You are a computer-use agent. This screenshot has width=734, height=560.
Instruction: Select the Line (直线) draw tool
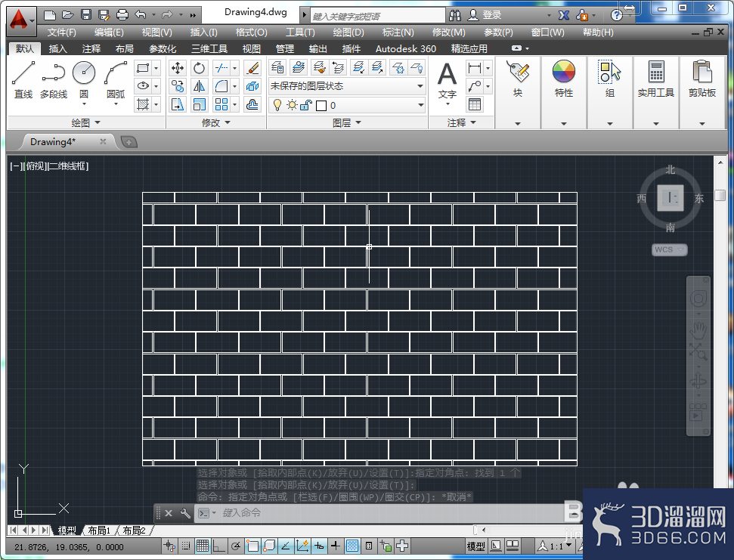(23, 80)
